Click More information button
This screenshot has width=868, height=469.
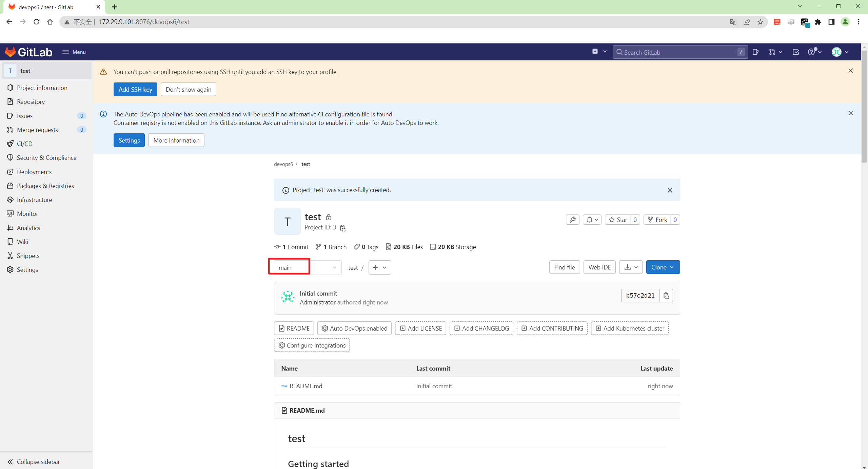(x=176, y=140)
